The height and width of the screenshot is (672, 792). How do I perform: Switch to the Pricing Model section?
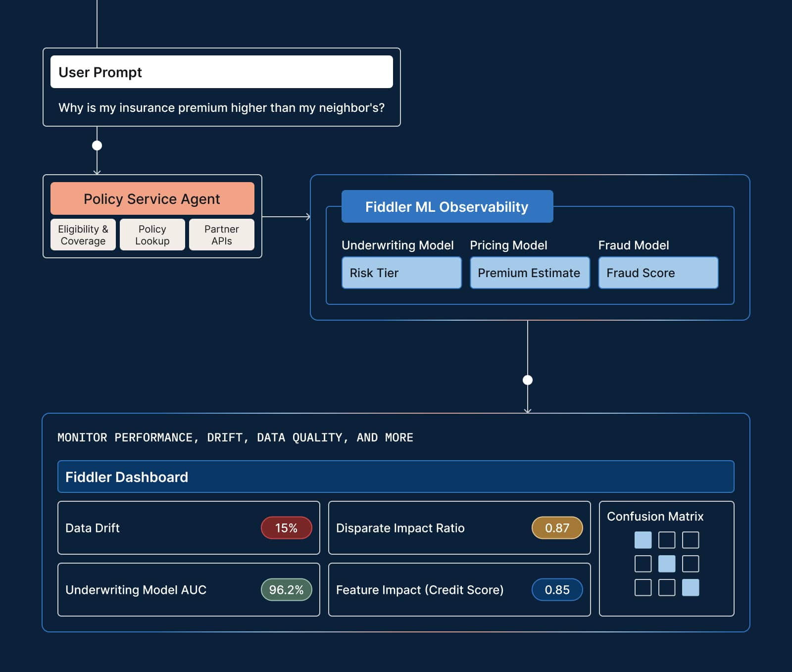[x=508, y=245]
